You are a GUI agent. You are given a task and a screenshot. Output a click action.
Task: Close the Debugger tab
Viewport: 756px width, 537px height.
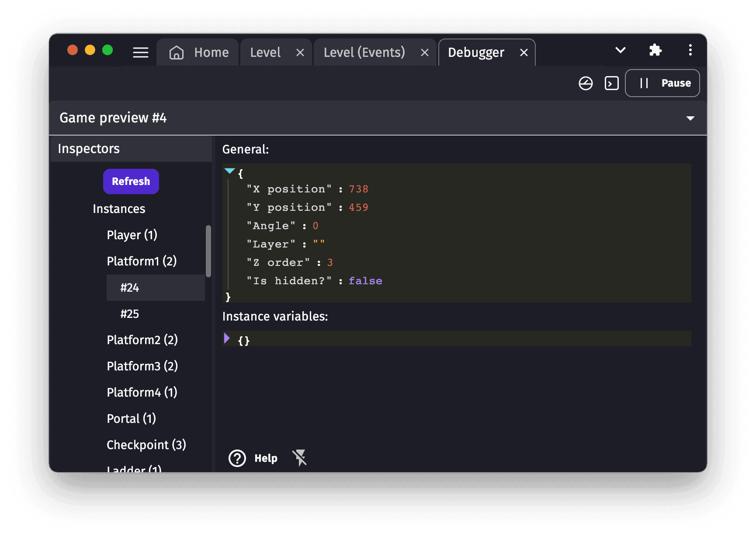click(524, 53)
